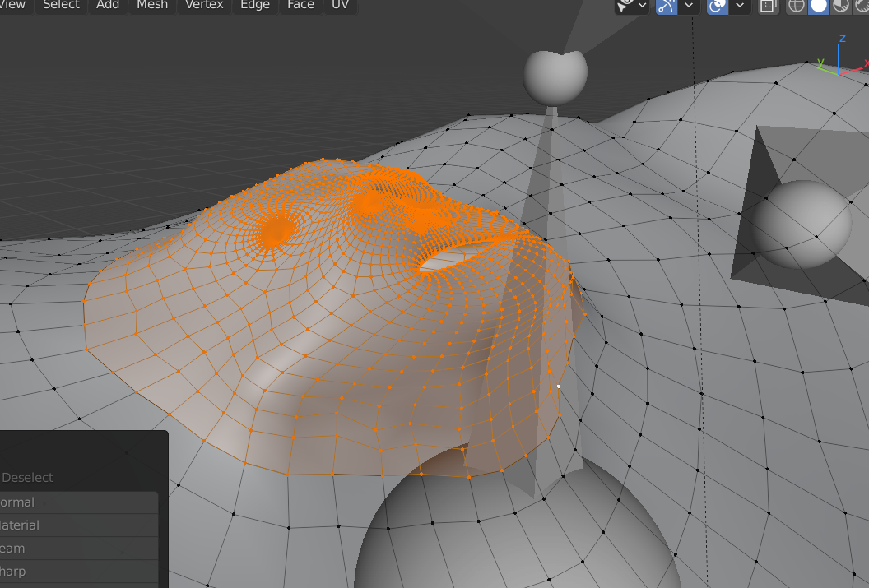Open the UV menu
This screenshot has height=588, width=869.
[x=340, y=4]
